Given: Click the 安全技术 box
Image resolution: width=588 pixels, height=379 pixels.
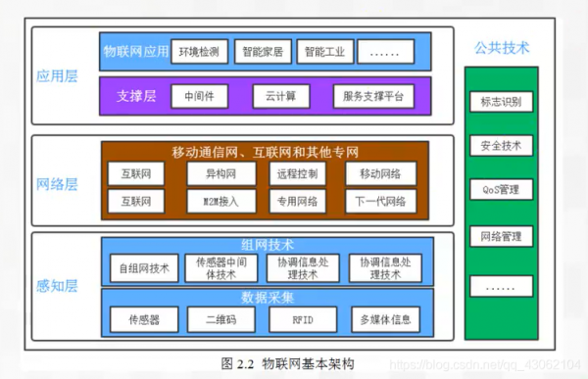Looking at the screenshot, I should 502,146.
